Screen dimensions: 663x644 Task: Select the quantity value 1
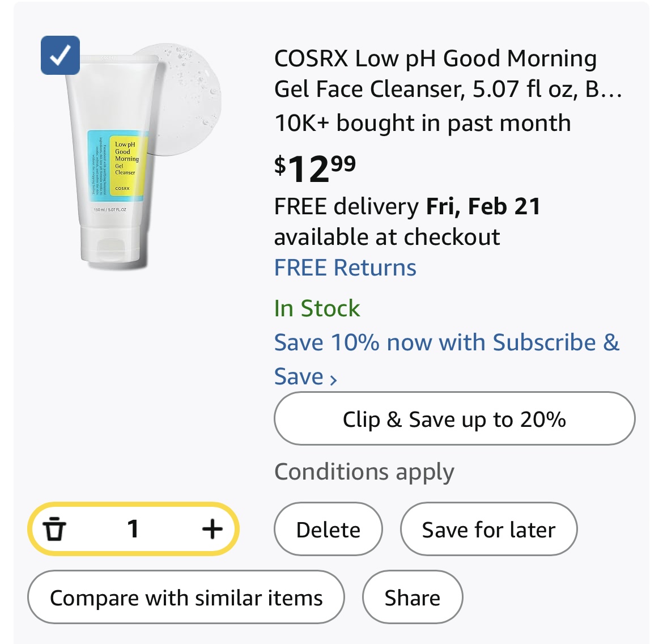click(133, 529)
